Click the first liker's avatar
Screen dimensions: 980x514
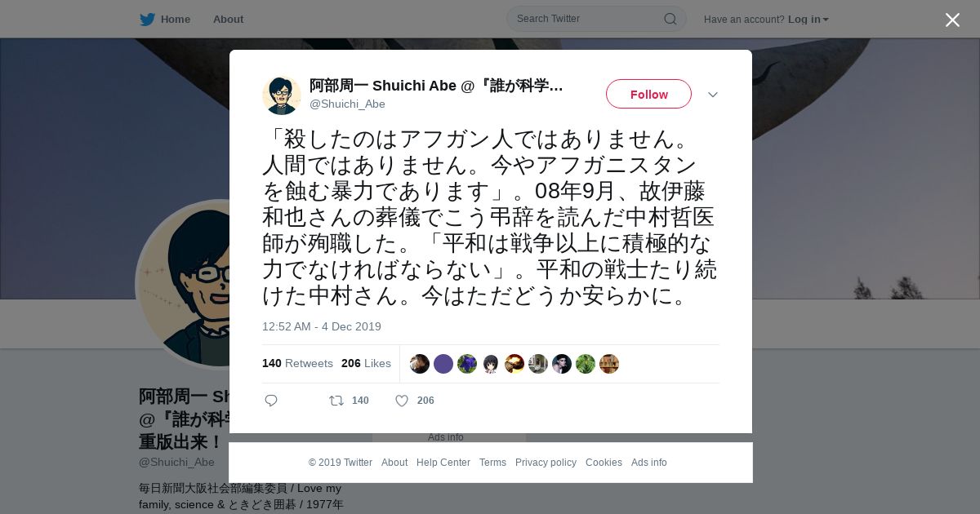(x=420, y=364)
